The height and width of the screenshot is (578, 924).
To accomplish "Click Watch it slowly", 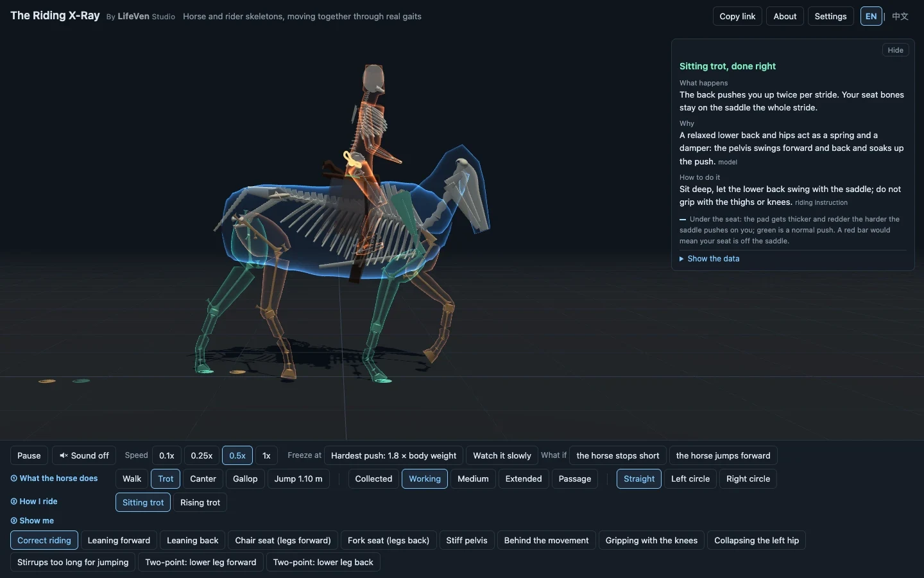I will pyautogui.click(x=502, y=455).
